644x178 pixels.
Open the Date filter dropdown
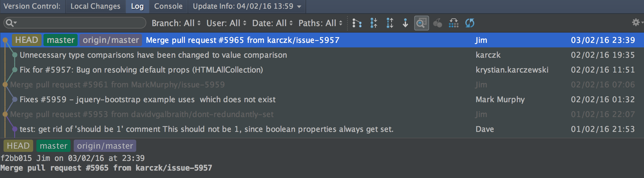tap(272, 23)
